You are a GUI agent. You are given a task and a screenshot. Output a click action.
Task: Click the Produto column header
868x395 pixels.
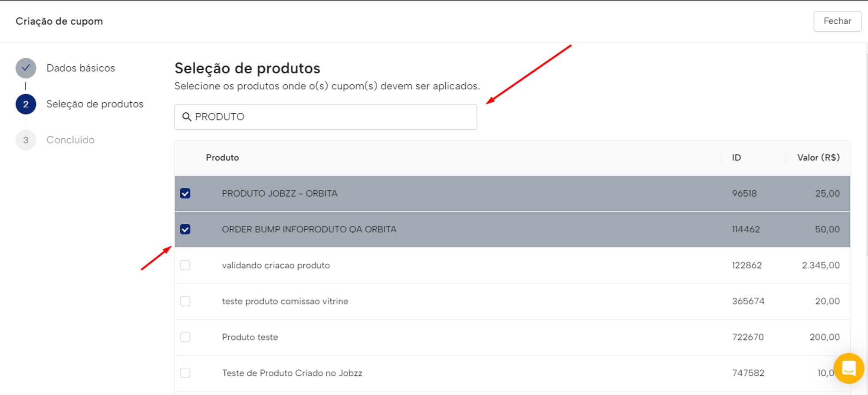(222, 158)
